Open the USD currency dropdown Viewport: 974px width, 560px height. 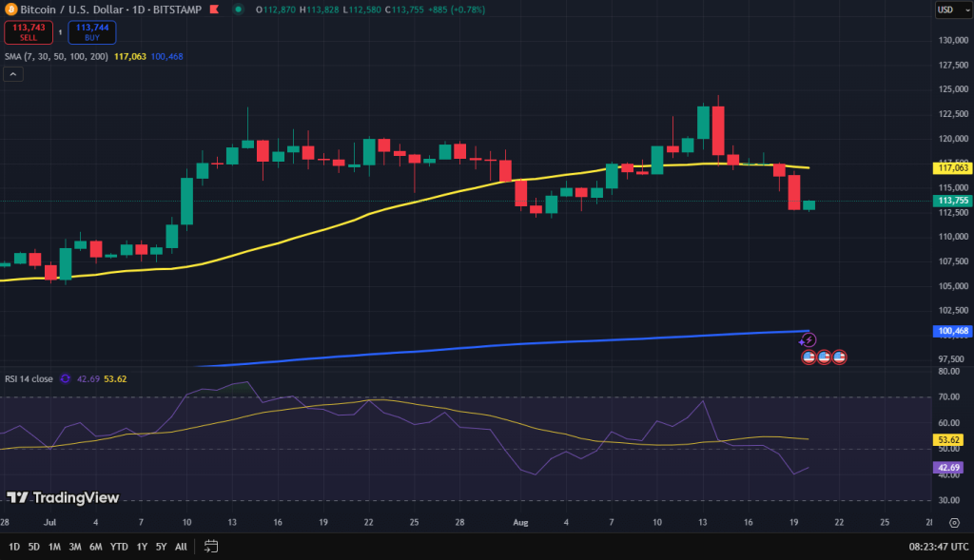(953, 10)
